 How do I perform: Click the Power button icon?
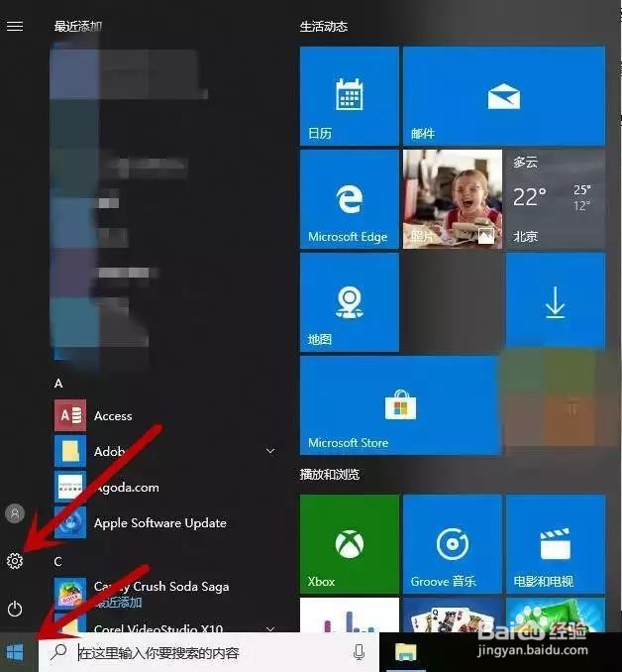coord(15,609)
